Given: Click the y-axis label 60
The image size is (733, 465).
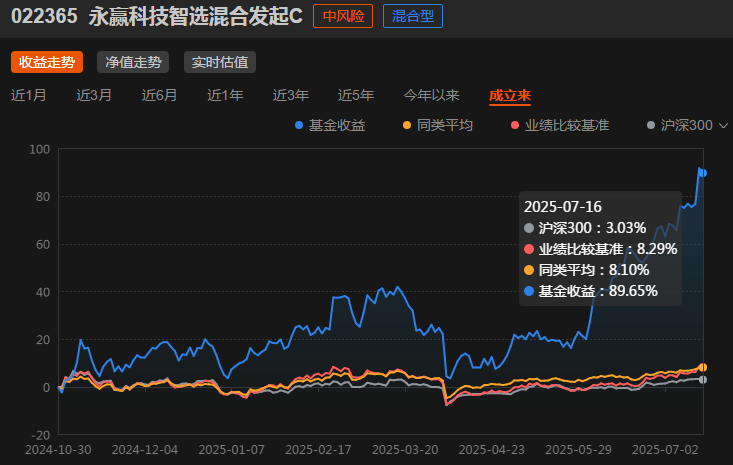Looking at the screenshot, I should tap(43, 244).
